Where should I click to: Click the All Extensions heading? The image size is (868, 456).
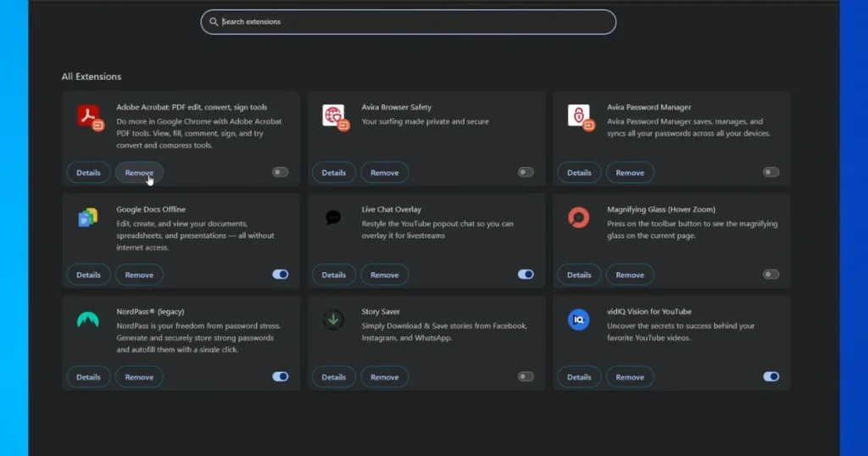click(92, 76)
